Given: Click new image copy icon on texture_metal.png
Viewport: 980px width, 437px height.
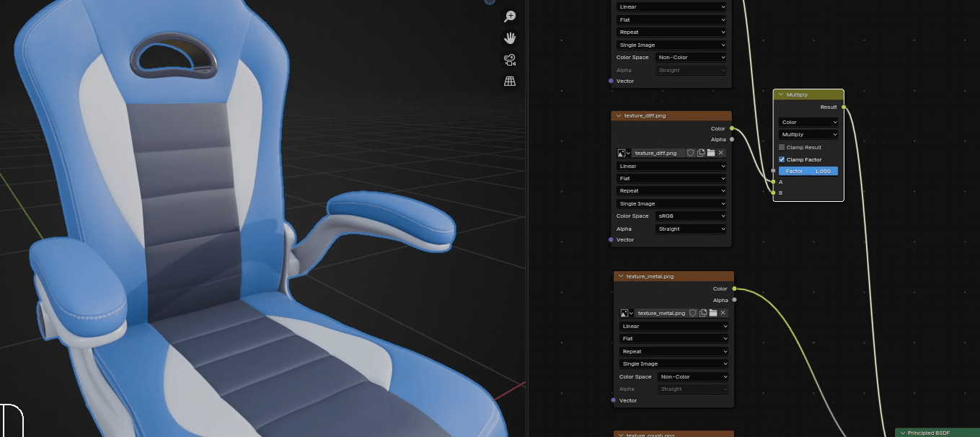Looking at the screenshot, I should (703, 313).
